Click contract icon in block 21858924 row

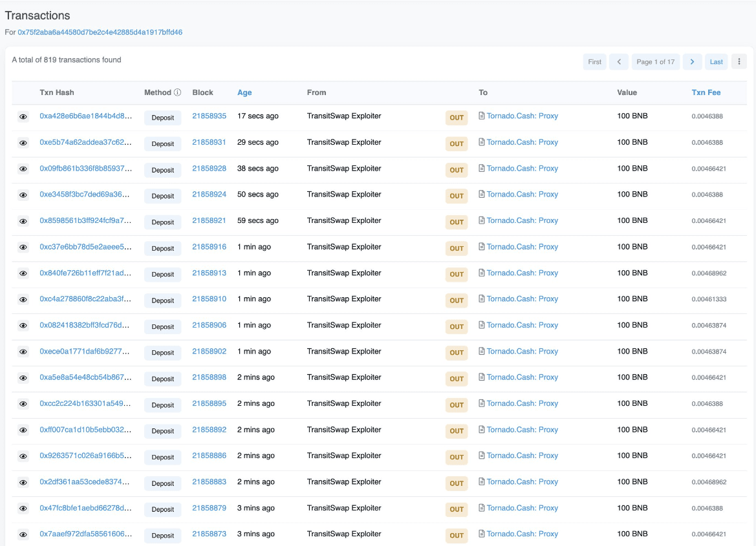tap(481, 194)
